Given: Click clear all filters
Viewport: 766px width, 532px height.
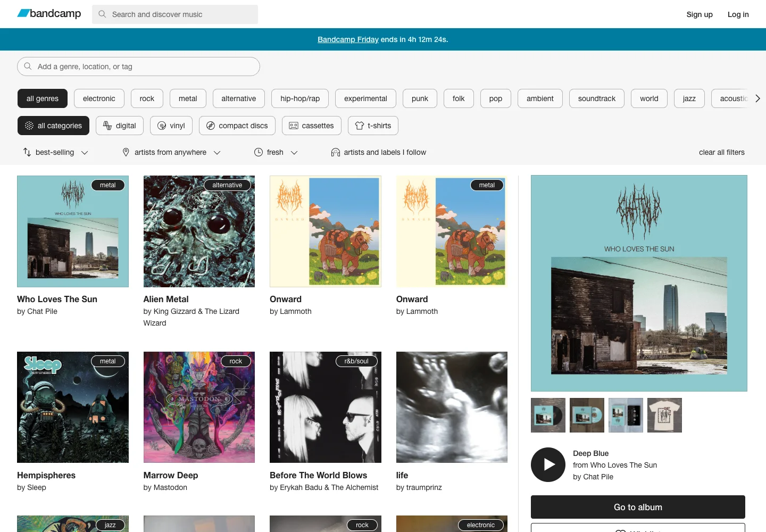Looking at the screenshot, I should 722,152.
